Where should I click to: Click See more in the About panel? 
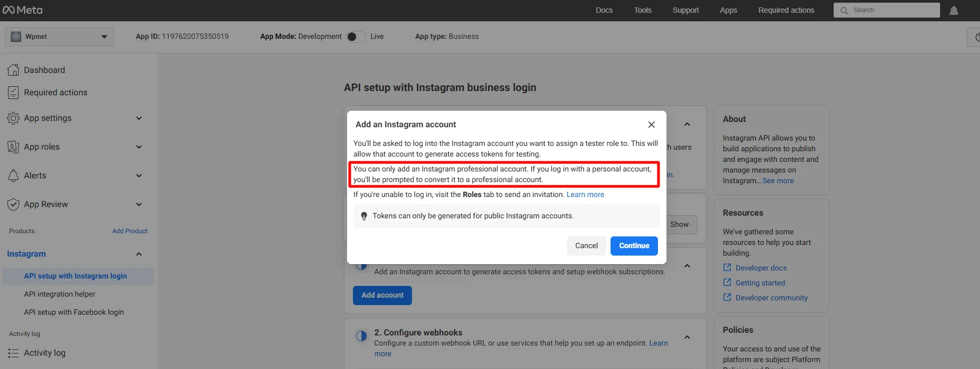click(778, 181)
